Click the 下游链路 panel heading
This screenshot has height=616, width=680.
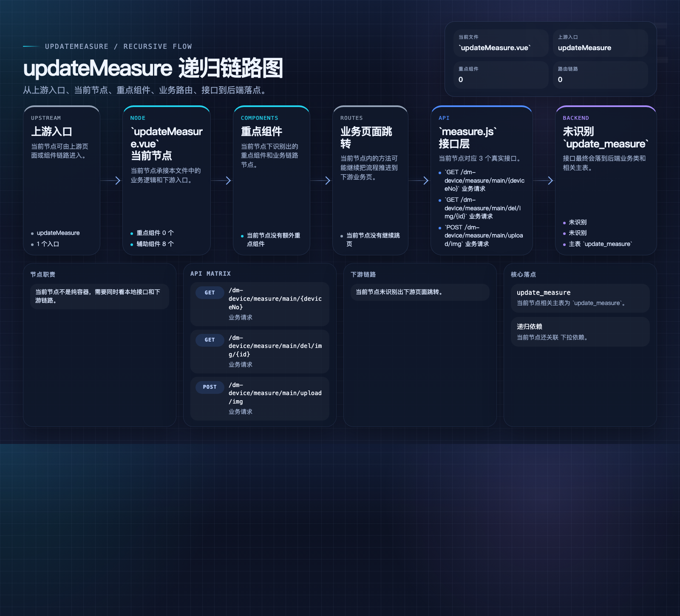(363, 274)
